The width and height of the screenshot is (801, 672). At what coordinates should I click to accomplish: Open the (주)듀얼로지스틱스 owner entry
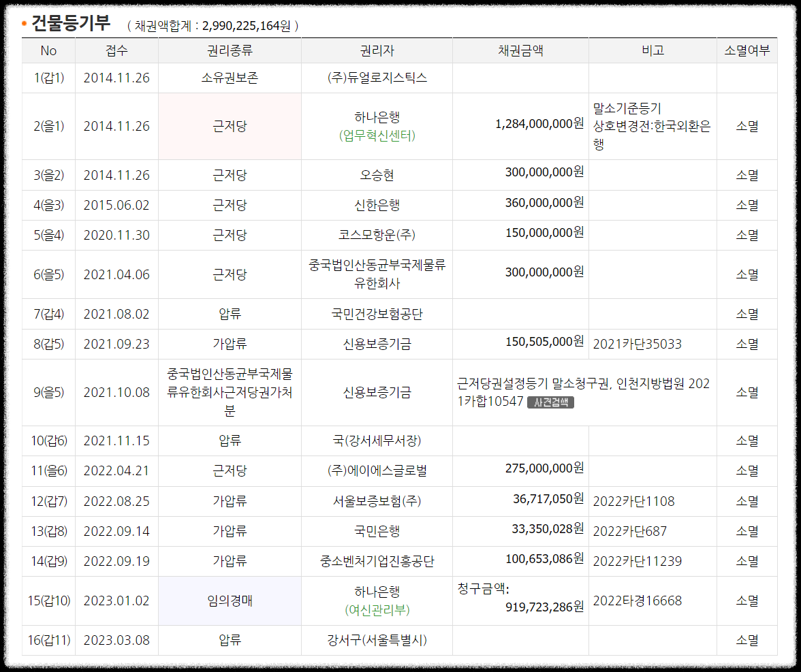[x=377, y=77]
